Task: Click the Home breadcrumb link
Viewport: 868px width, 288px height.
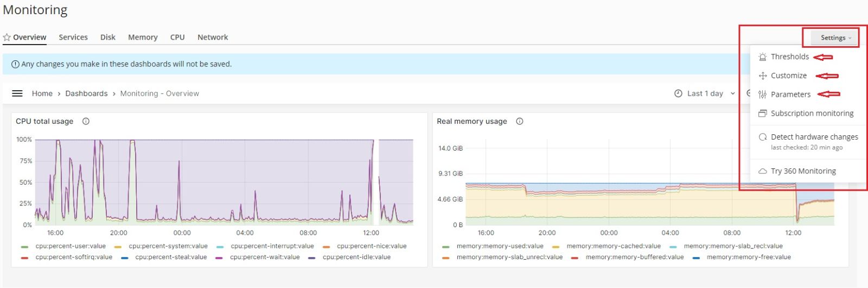Action: (42, 93)
